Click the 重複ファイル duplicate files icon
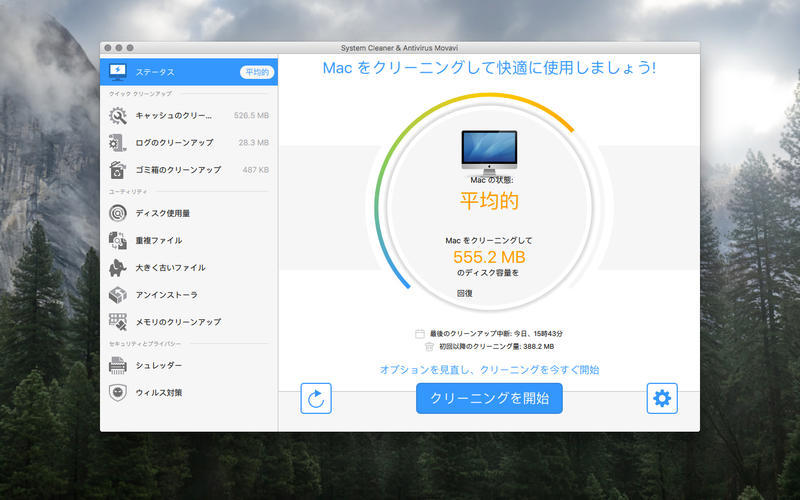 pyautogui.click(x=118, y=240)
